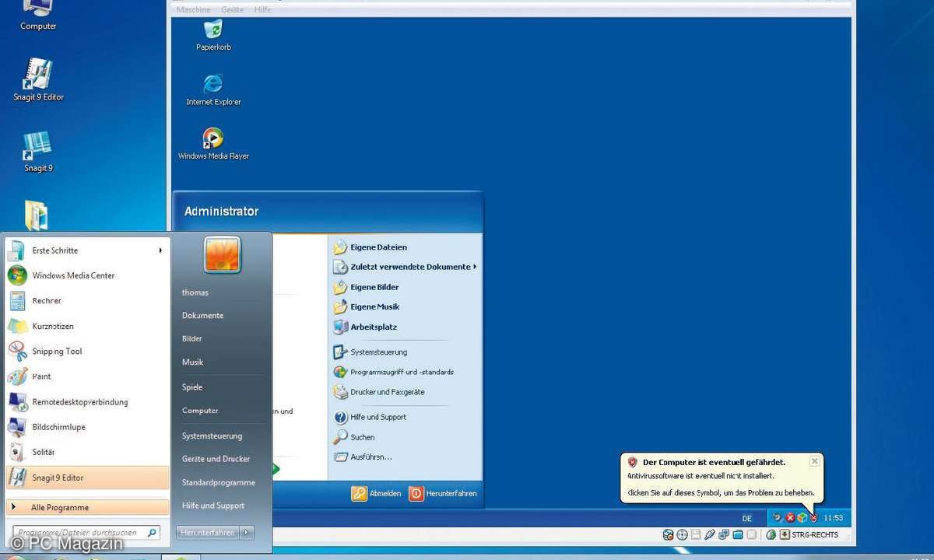
Task: Open Snagit 9 desktop shortcut
Action: click(38, 151)
